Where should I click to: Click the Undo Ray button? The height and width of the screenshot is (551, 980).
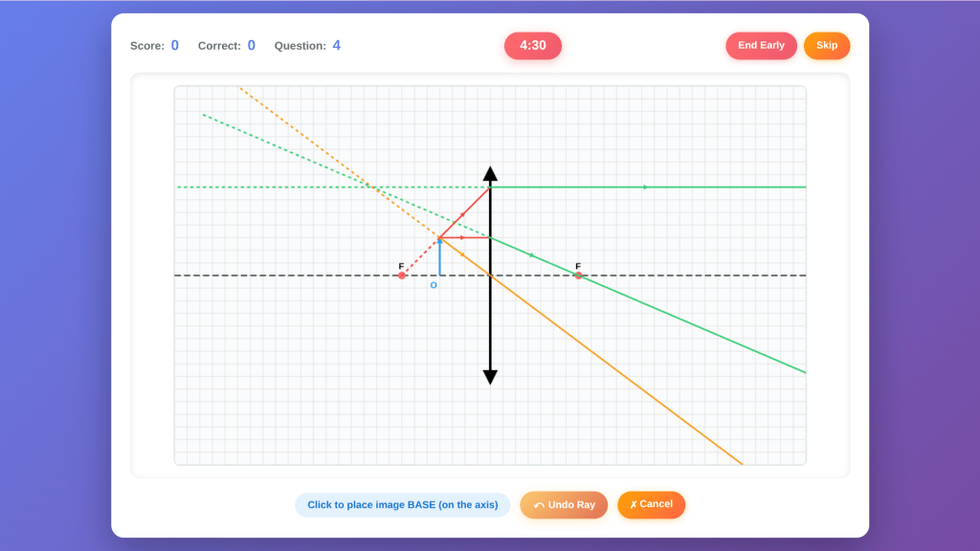(564, 505)
